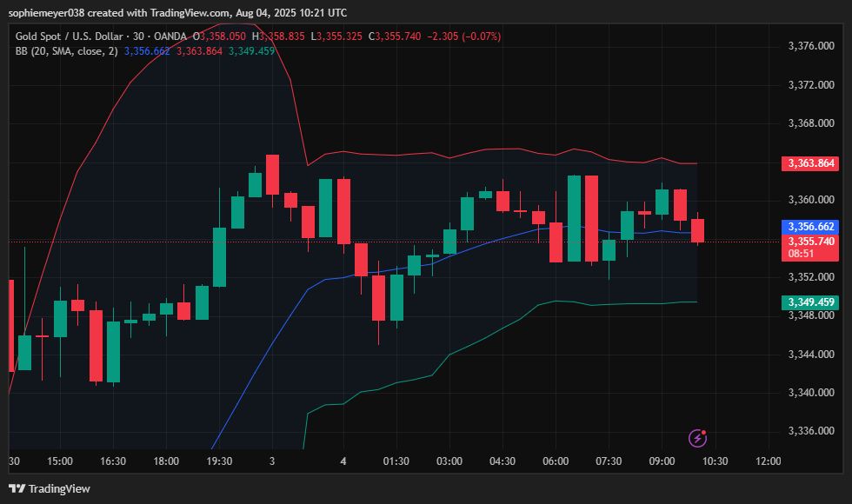This screenshot has height=504, width=852.
Task: Click the blue 3,356.662 price axis label
Action: click(810, 227)
